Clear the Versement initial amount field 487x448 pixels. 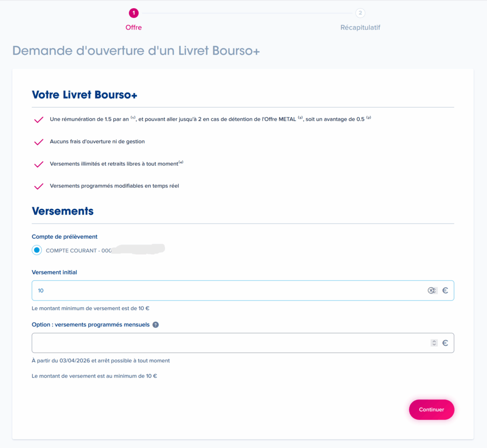pos(431,291)
